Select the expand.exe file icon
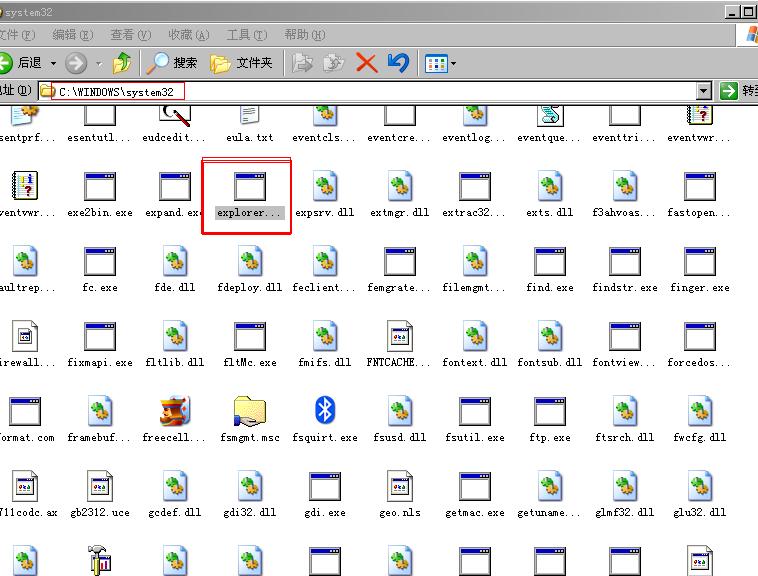The height and width of the screenshot is (576, 758). [x=175, y=186]
